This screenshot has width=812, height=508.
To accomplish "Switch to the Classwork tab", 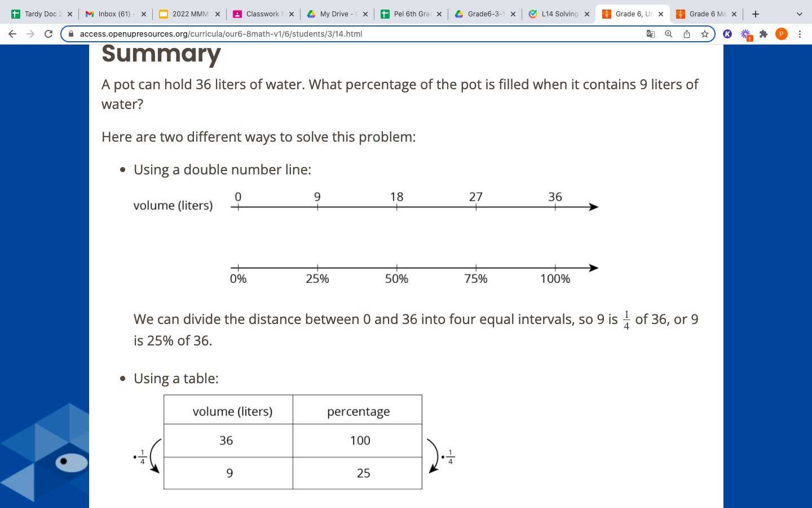I will click(x=259, y=14).
